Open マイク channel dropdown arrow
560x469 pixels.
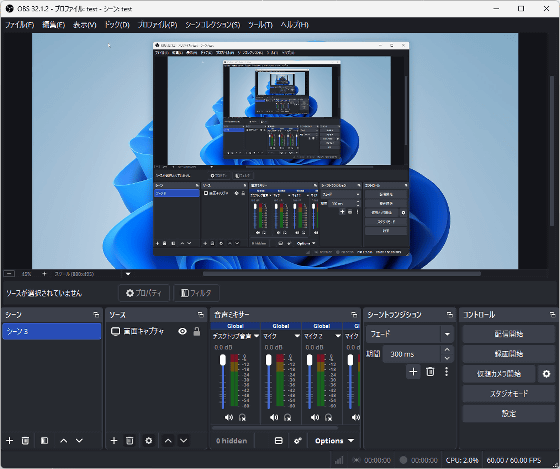[x=297, y=336]
